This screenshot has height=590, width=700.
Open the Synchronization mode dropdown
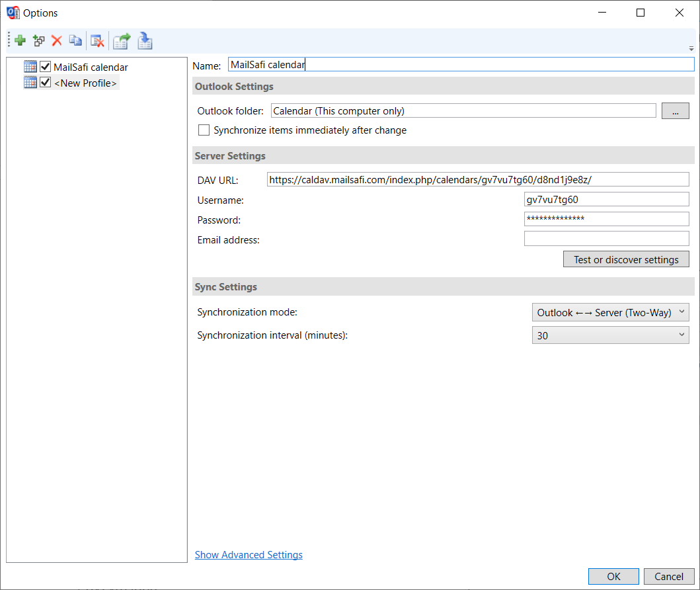[x=610, y=312]
